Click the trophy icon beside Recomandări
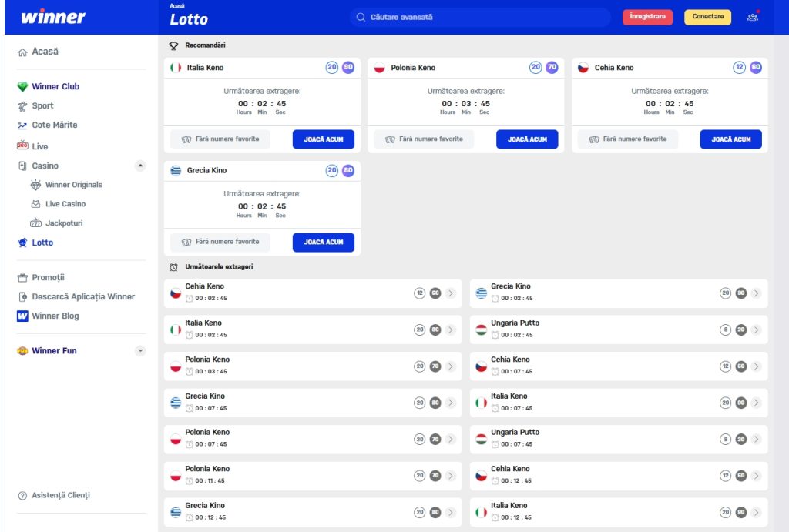 (173, 45)
